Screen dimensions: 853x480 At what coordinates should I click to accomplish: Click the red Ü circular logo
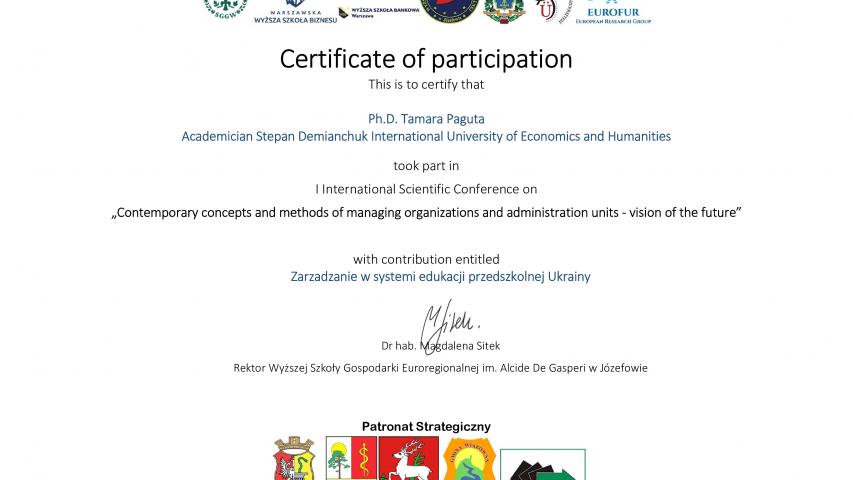[553, 11]
